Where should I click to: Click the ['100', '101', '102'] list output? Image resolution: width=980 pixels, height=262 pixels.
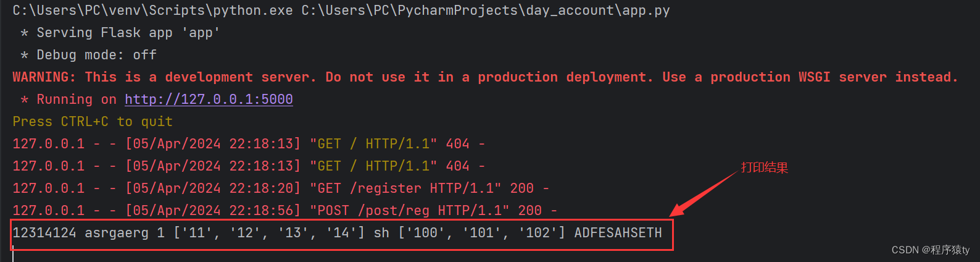[x=482, y=233]
